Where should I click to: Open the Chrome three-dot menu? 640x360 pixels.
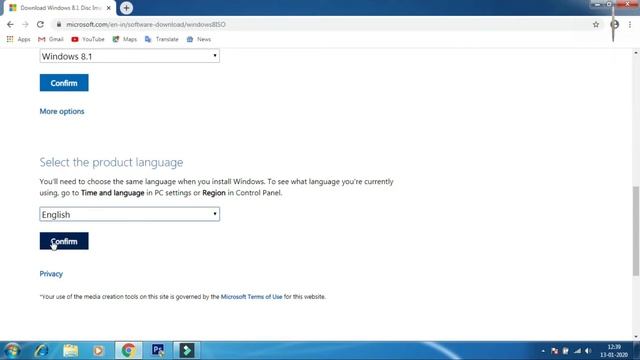630,24
